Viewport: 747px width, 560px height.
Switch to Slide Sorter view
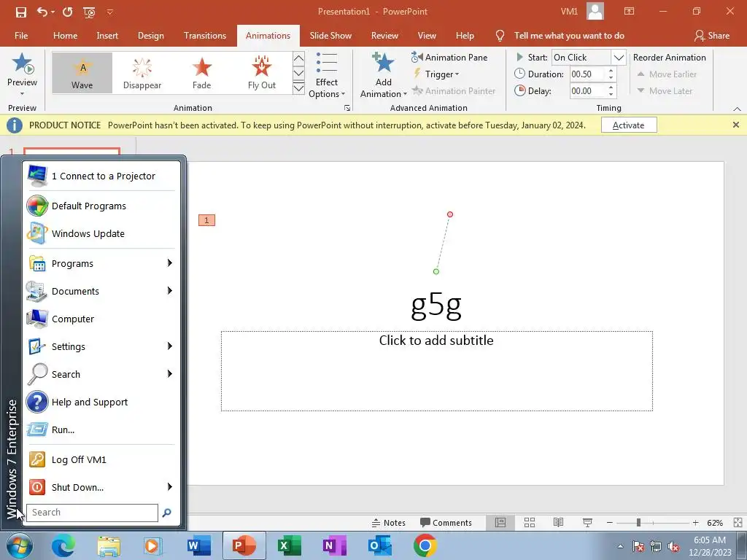pyautogui.click(x=530, y=523)
